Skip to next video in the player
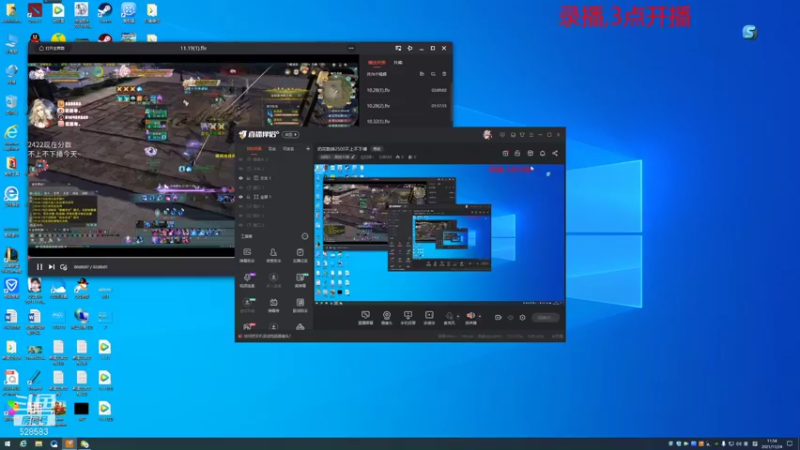Viewport: 800px width, 450px height. [x=52, y=267]
